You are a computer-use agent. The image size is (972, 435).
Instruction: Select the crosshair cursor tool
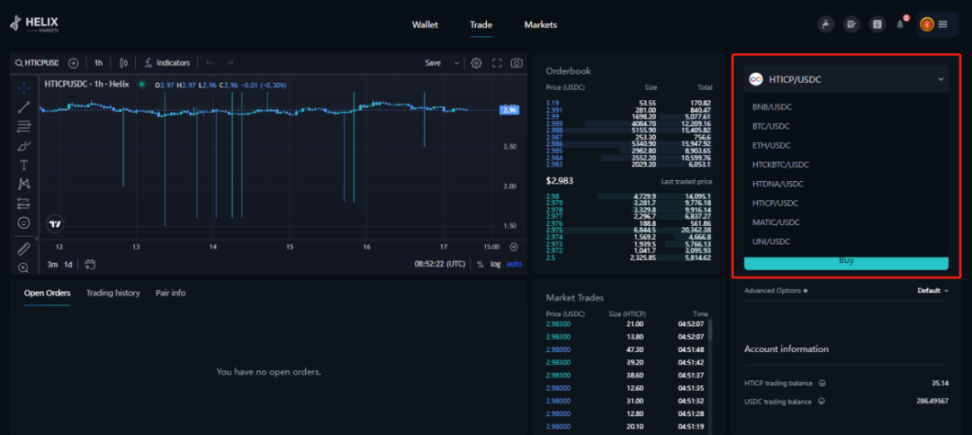pos(24,88)
